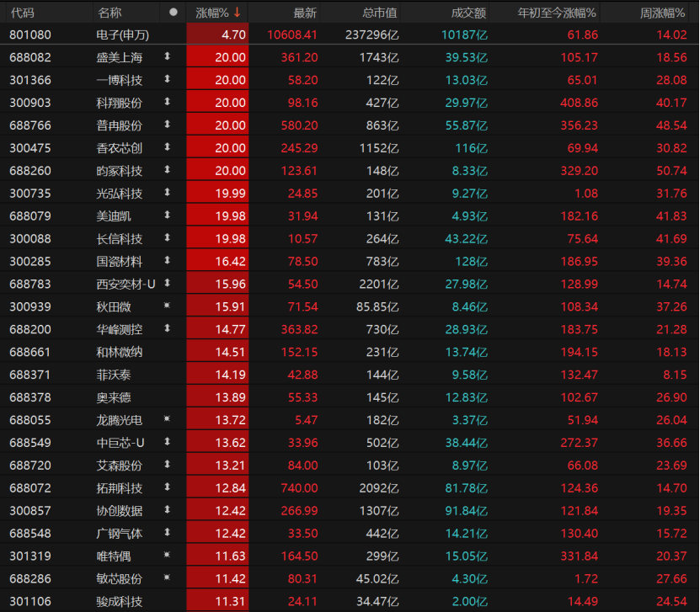Click index code 801080
The image size is (700, 612).
[x=30, y=35]
